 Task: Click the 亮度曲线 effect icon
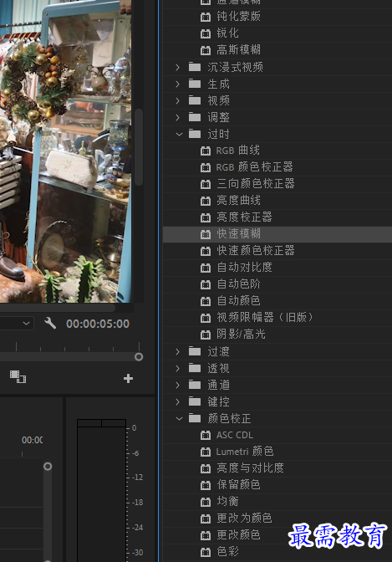206,201
